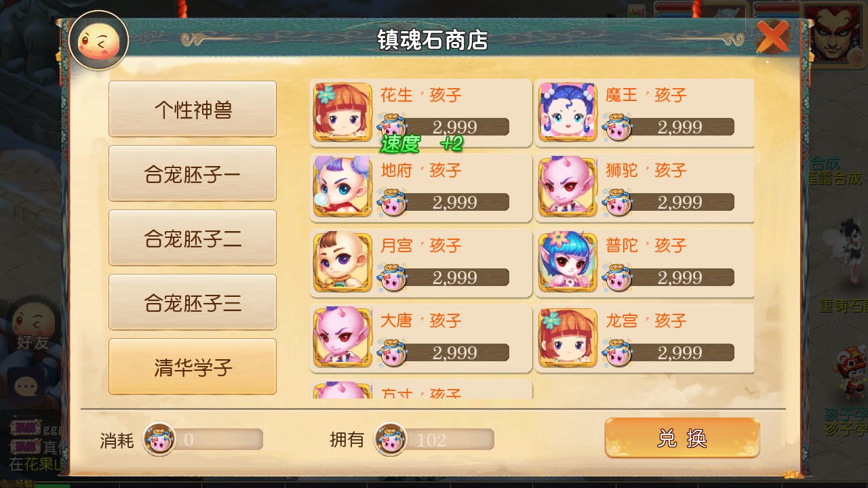Open the 个性神兽 category tab
This screenshot has width=868, height=488.
point(193,110)
